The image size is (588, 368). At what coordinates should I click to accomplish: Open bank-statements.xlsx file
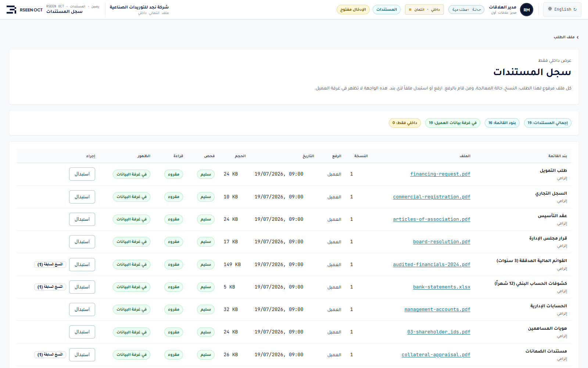[442, 287]
